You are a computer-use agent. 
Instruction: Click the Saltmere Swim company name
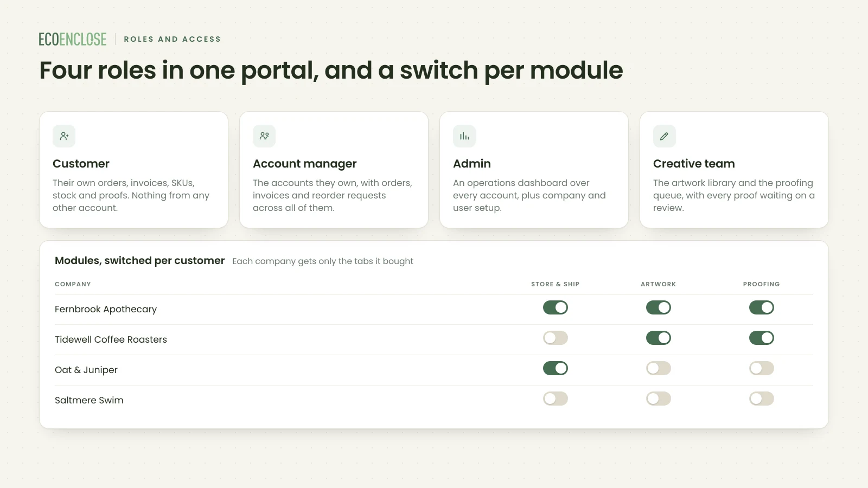[89, 400]
